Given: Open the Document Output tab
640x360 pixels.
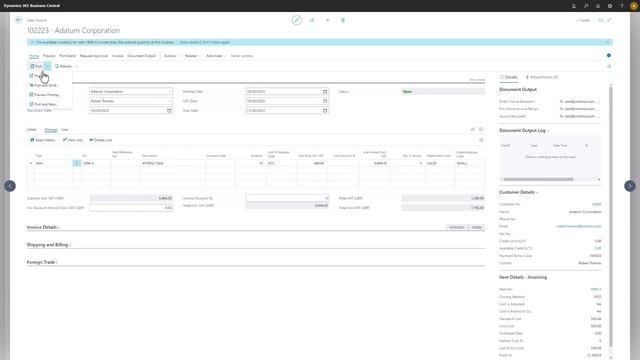Looking at the screenshot, I should [x=141, y=56].
